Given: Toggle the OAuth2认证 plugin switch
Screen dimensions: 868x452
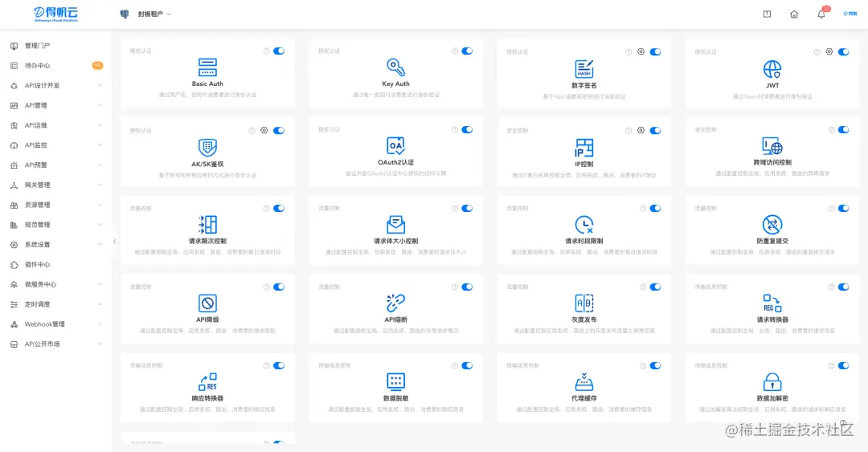Looking at the screenshot, I should [467, 129].
